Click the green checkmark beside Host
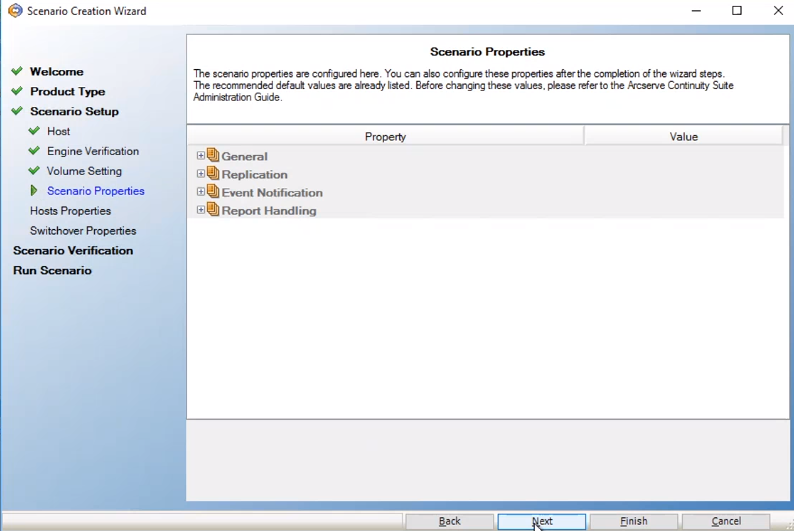This screenshot has height=531, width=794. point(34,131)
